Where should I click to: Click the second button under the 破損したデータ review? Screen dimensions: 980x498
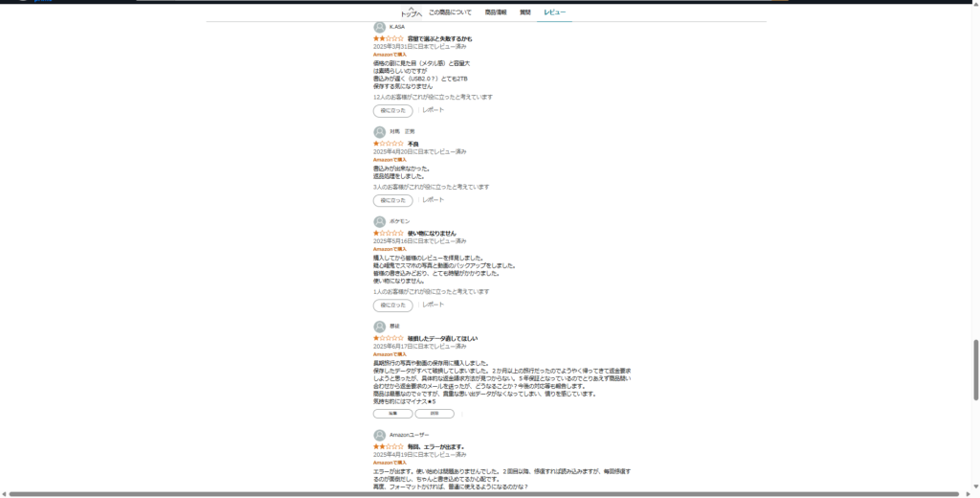coord(434,414)
